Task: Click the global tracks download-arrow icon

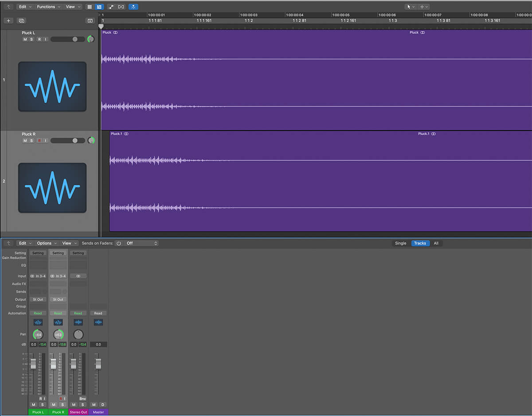Action: click(90, 21)
